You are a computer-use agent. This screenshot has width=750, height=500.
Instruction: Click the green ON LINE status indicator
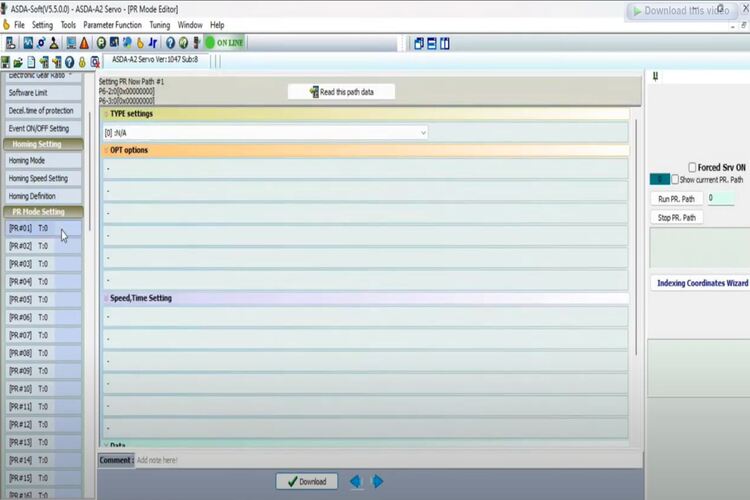(225, 43)
